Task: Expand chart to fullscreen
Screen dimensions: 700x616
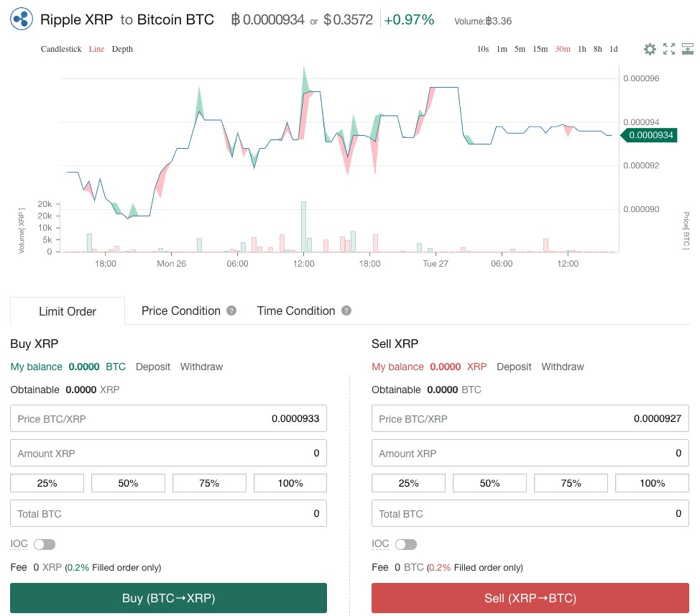Action: point(669,49)
